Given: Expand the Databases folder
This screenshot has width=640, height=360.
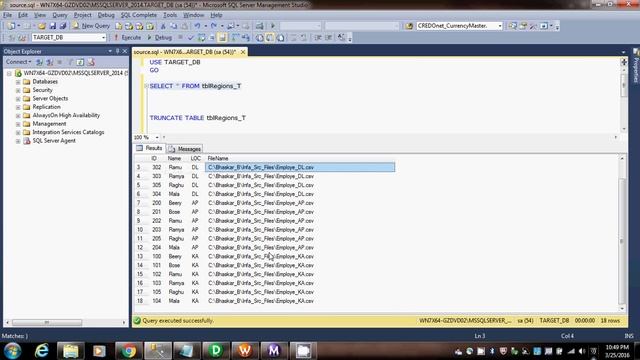Looking at the screenshot, I should 18,82.
